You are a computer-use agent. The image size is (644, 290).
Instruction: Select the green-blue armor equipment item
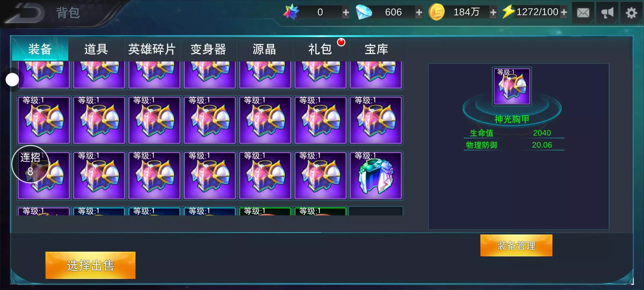[x=376, y=175]
